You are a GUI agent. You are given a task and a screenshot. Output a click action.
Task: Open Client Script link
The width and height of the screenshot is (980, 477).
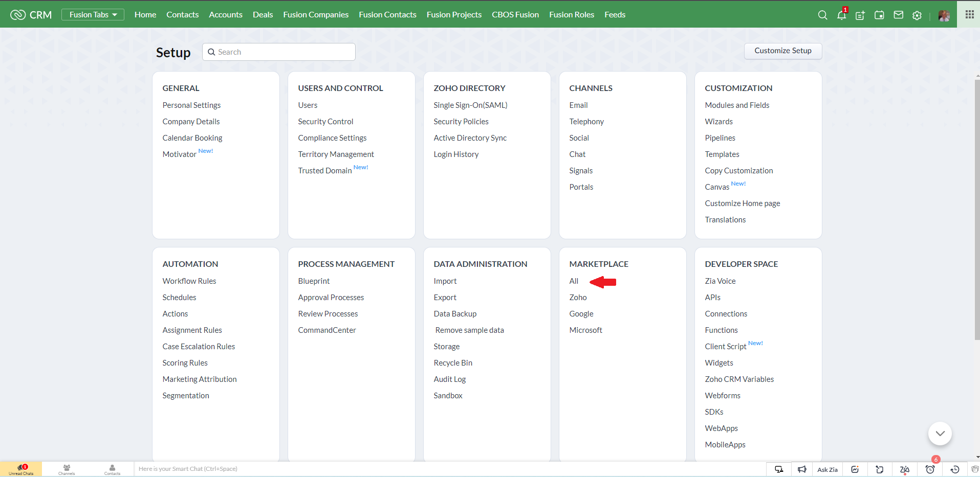pos(726,347)
